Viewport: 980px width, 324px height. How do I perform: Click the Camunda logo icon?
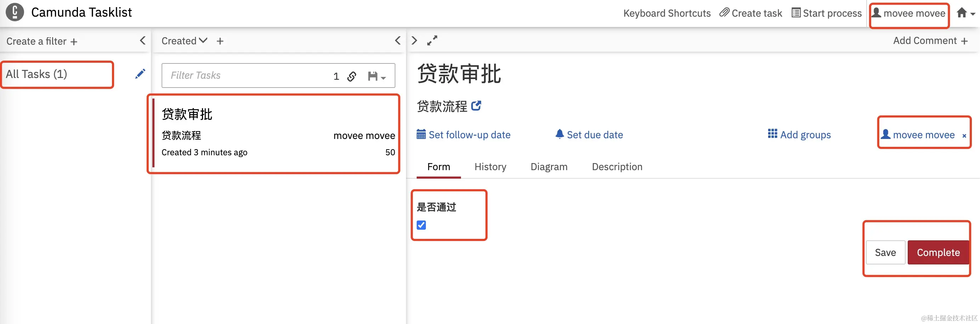click(15, 12)
